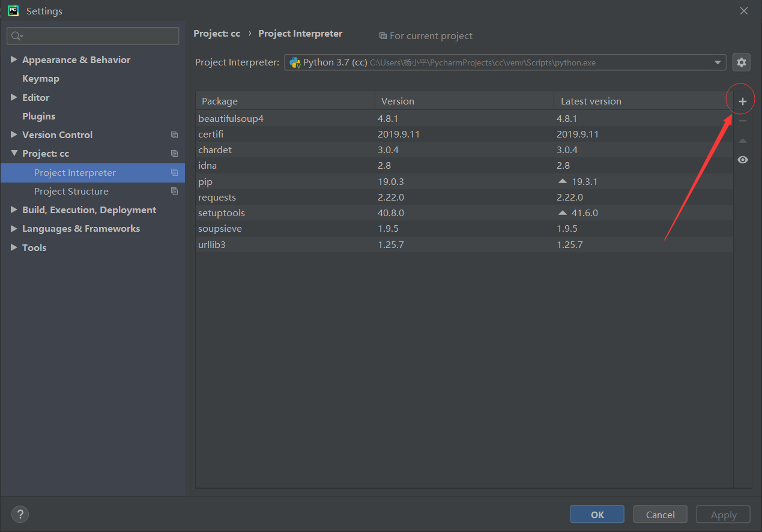Select the requests package row

click(x=464, y=197)
